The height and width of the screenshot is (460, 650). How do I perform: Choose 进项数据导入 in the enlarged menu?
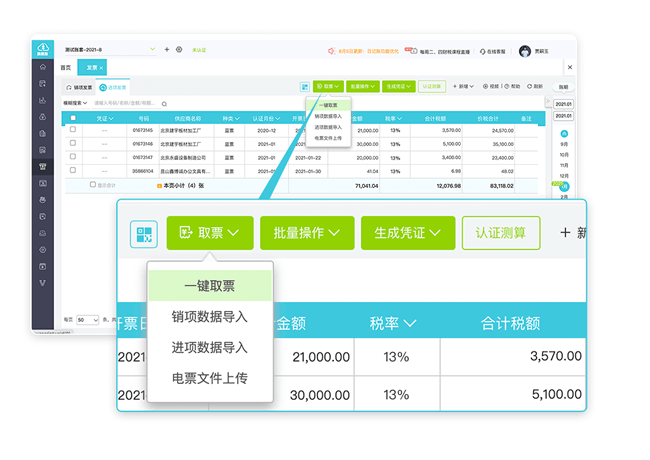tap(210, 347)
